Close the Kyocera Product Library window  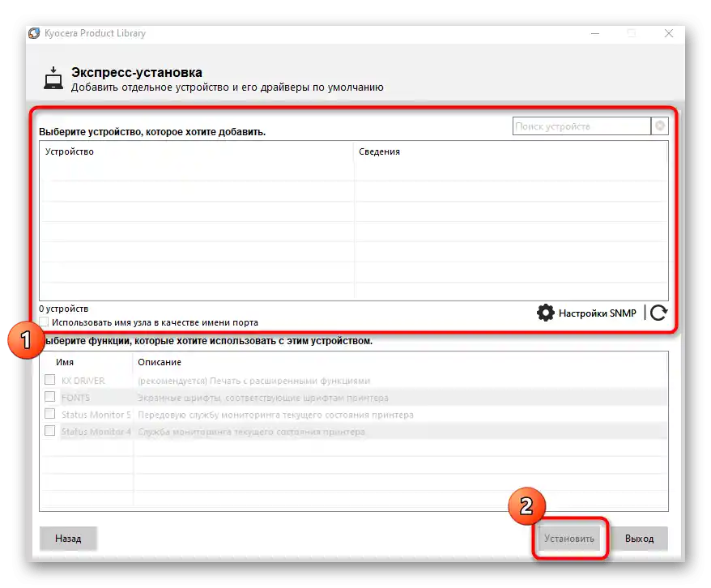[x=669, y=33]
